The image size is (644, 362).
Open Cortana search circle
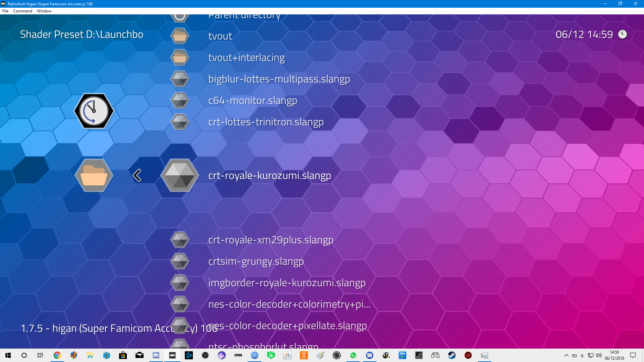coord(24,355)
